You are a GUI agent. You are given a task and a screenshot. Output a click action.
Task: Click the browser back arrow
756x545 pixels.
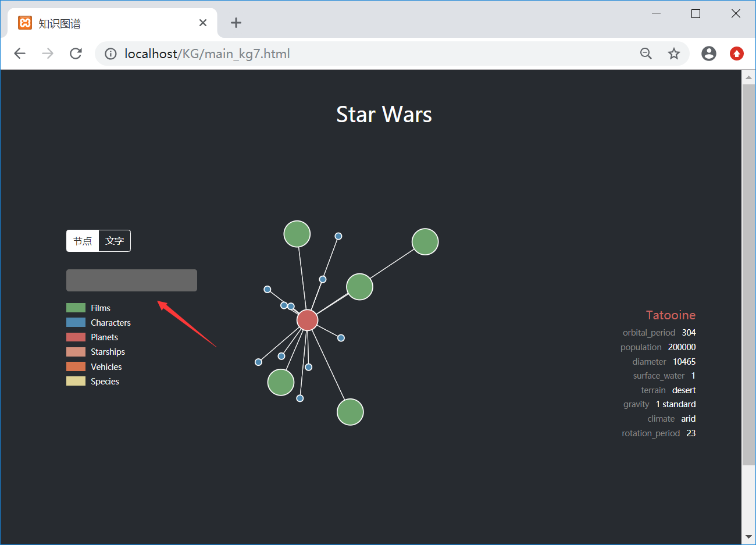[x=20, y=54]
